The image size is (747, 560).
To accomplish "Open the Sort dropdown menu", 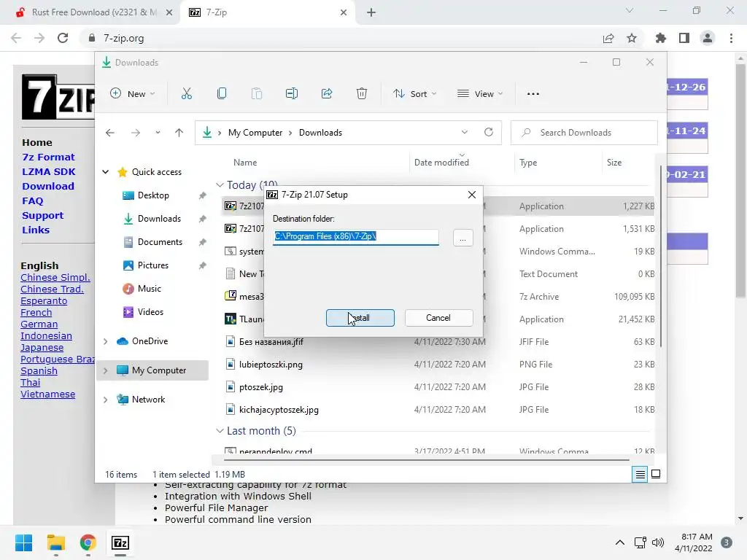I will coord(414,94).
